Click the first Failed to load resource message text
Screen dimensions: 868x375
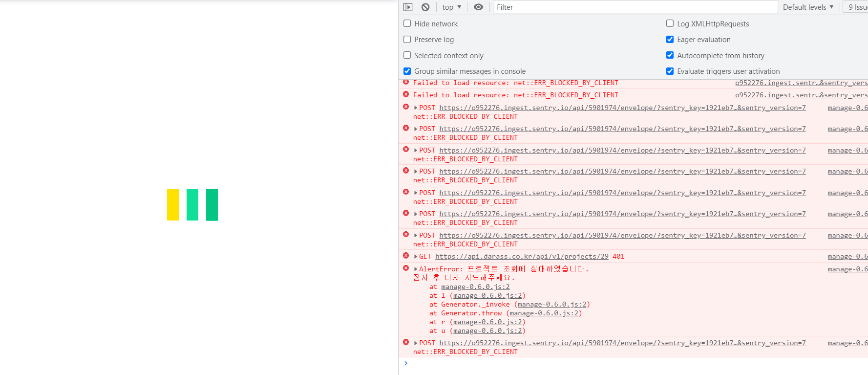tap(516, 83)
